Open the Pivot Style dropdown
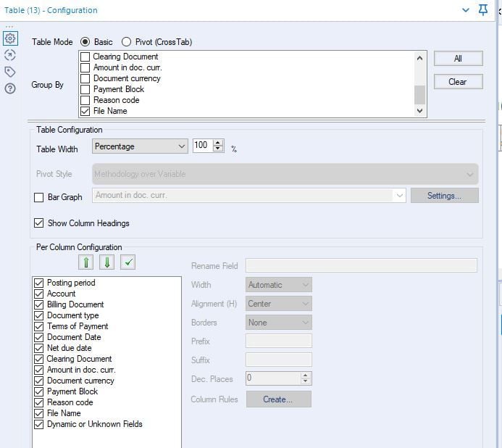Viewport: 502px width, 448px height. (285, 174)
